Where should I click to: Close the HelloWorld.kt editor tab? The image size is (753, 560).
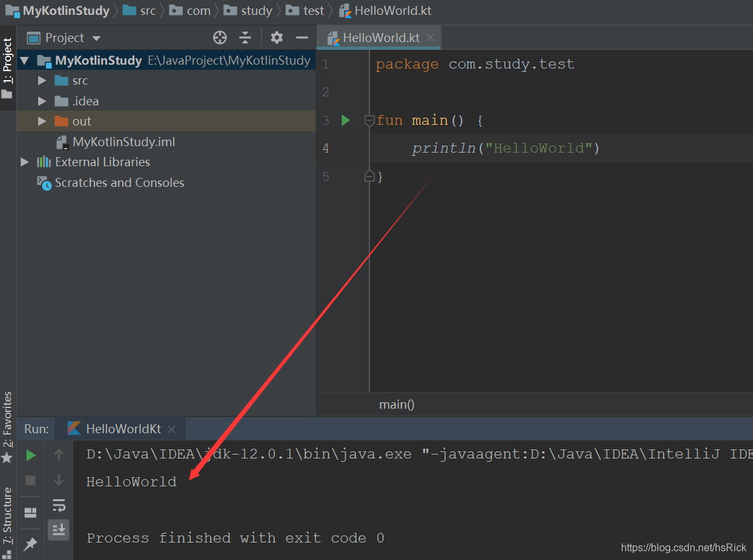coord(430,38)
